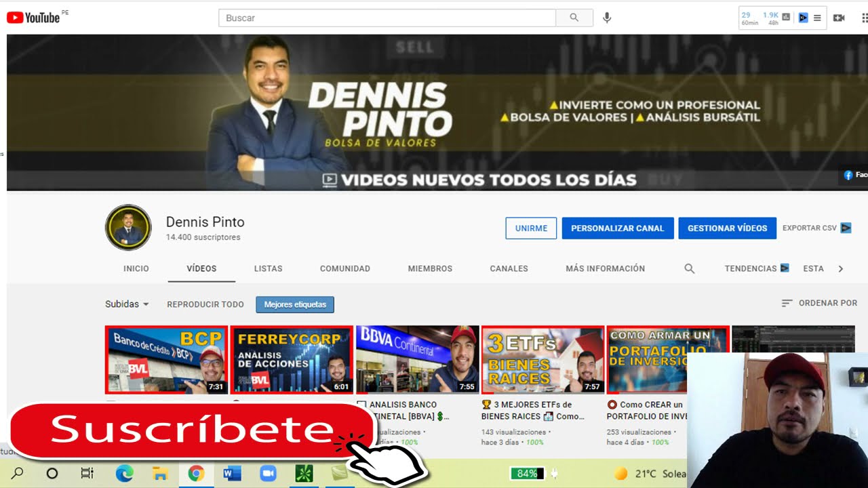The height and width of the screenshot is (488, 868).
Task: Show more channel tabs with the right chevron
Action: [841, 268]
